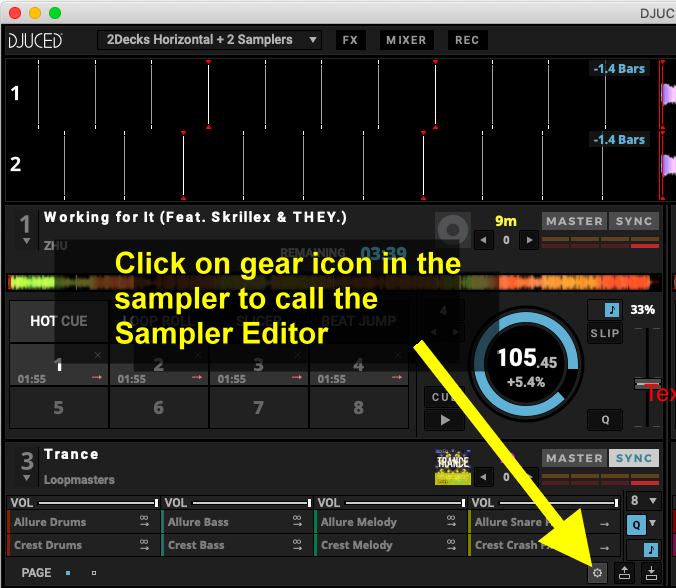
Task: Toggle the MIXER panel
Action: click(x=406, y=40)
